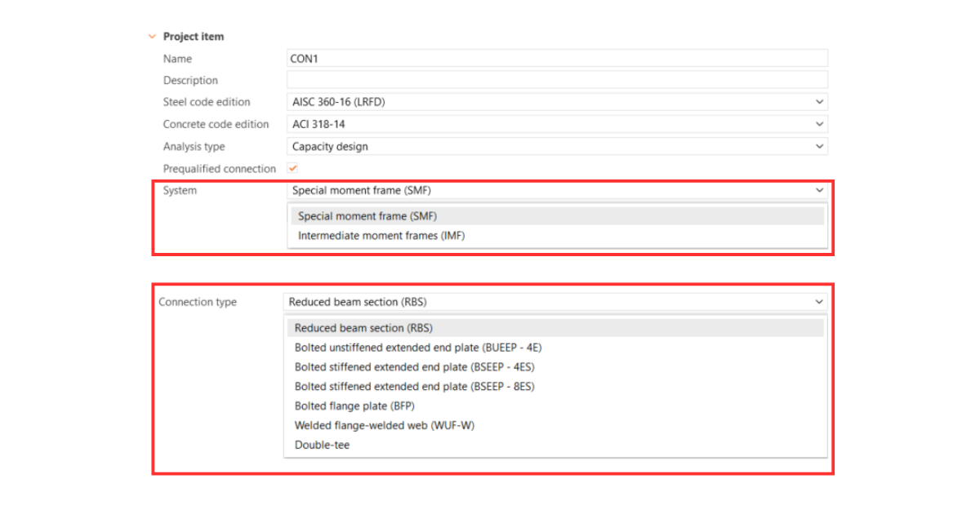Viewport: 980px width, 514px height.
Task: Open the System dropdown arrow
Action: [820, 189]
